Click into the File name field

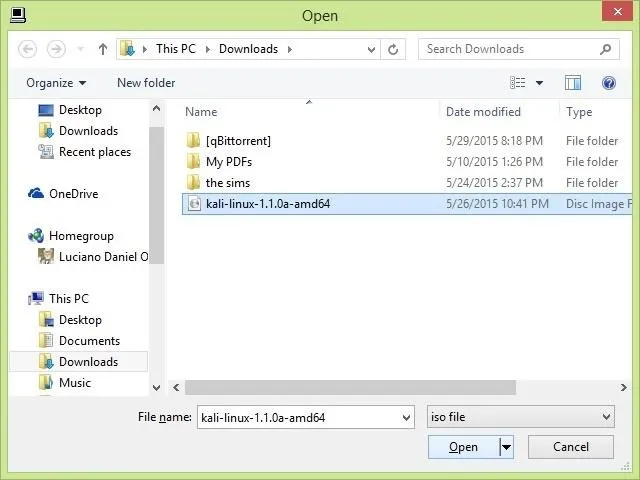point(299,418)
